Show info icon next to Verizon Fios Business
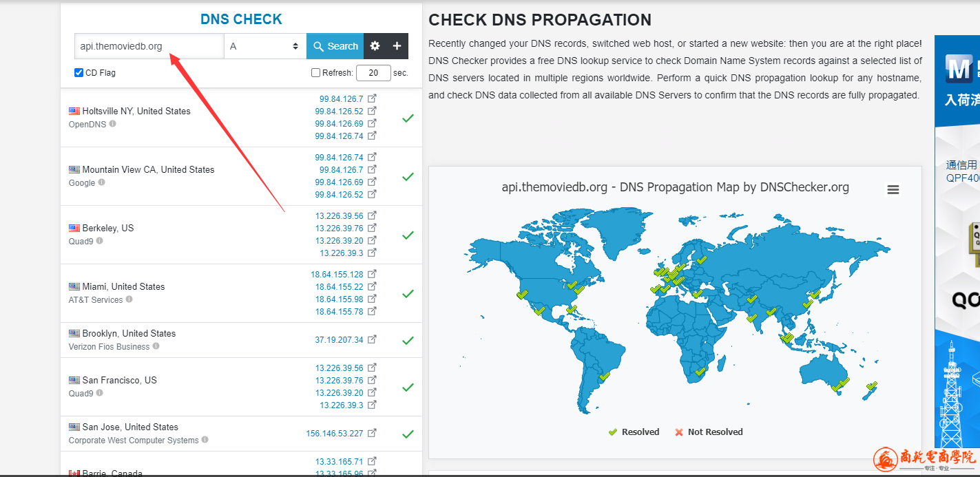Viewport: 980px width, 477px height. [156, 346]
